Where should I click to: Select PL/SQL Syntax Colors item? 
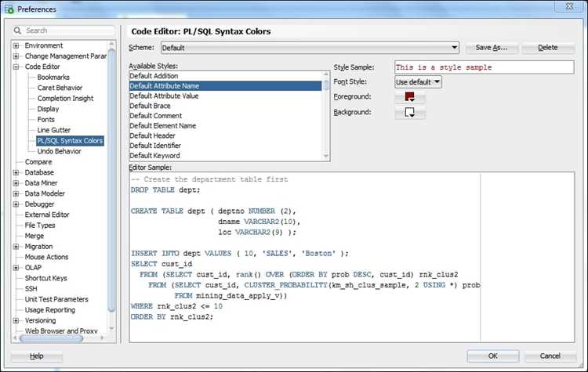point(70,141)
